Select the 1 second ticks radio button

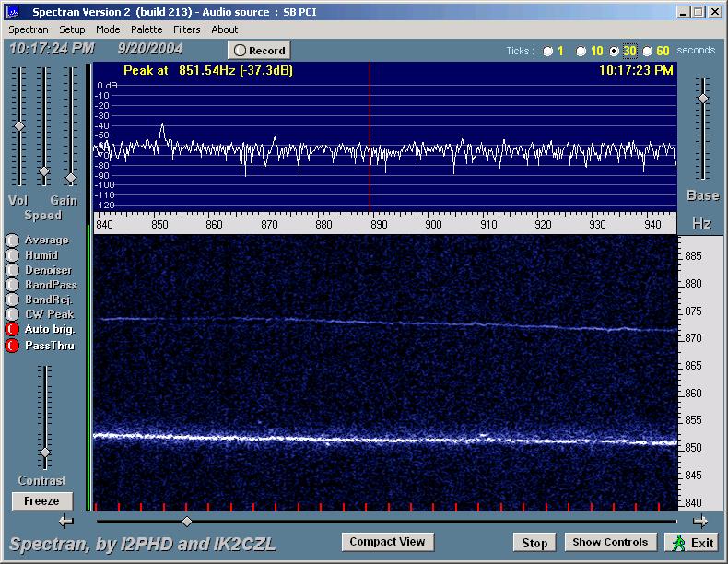point(548,51)
